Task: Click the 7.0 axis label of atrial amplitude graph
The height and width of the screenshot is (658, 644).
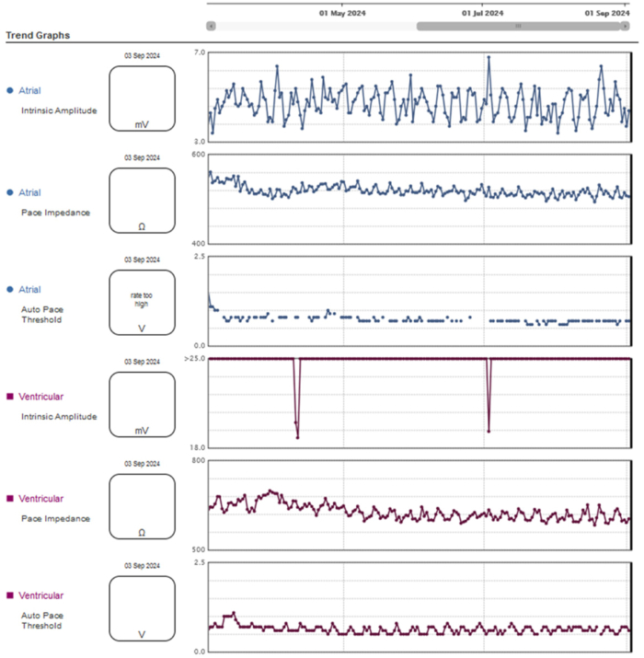Action: (200, 52)
